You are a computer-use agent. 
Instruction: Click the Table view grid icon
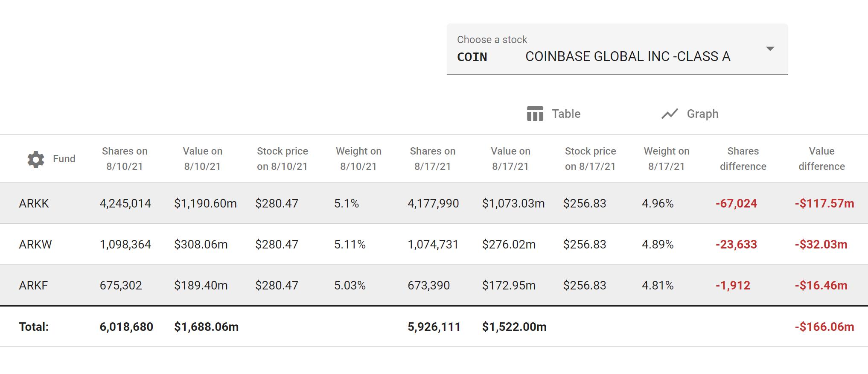click(x=535, y=114)
